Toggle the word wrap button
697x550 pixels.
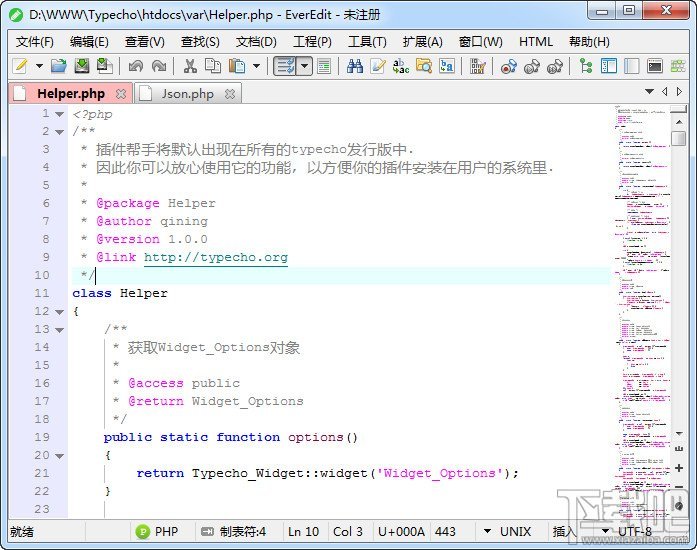tap(285, 66)
